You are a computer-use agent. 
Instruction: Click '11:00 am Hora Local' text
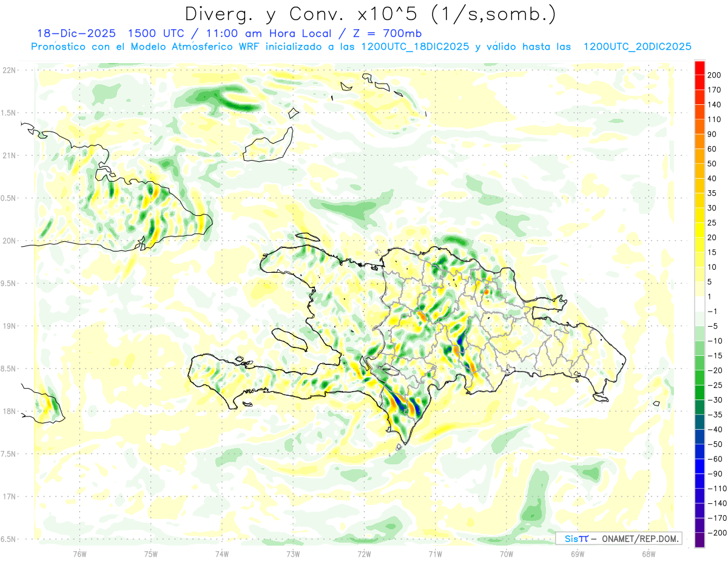click(264, 33)
